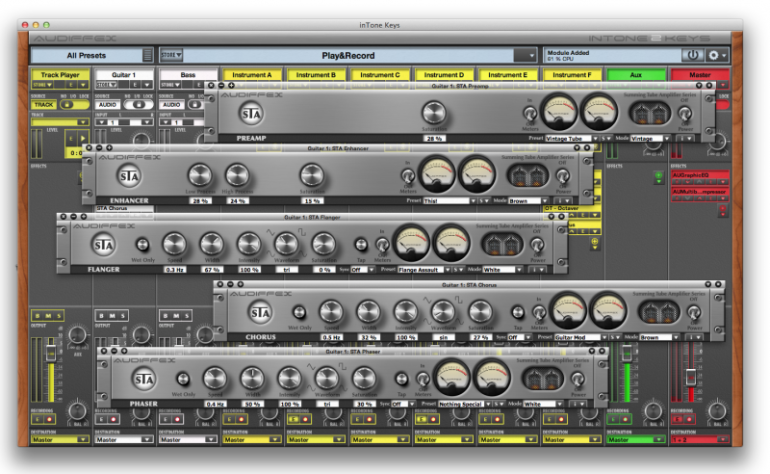The image size is (770, 474).
Task: Click the All Presets button
Action: click(x=85, y=56)
